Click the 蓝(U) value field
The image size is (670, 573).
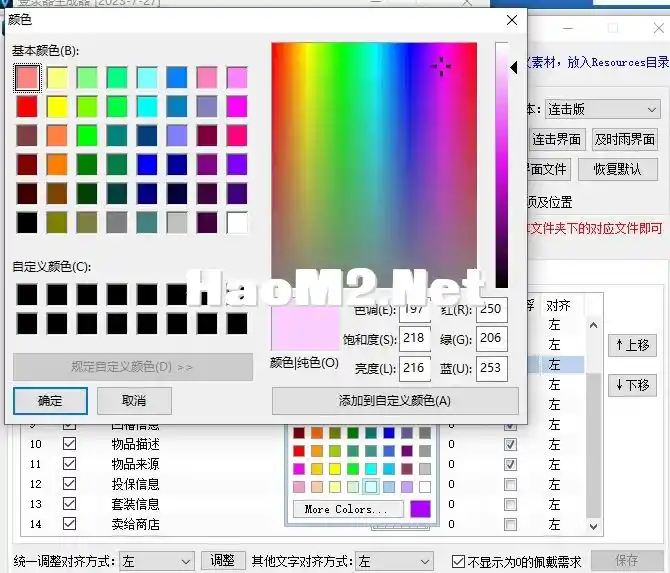click(x=491, y=368)
